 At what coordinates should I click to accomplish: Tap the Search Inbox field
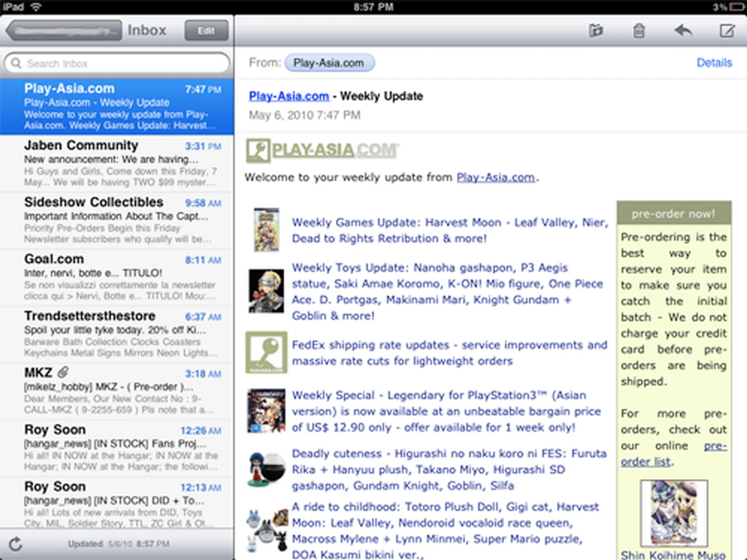tap(117, 63)
